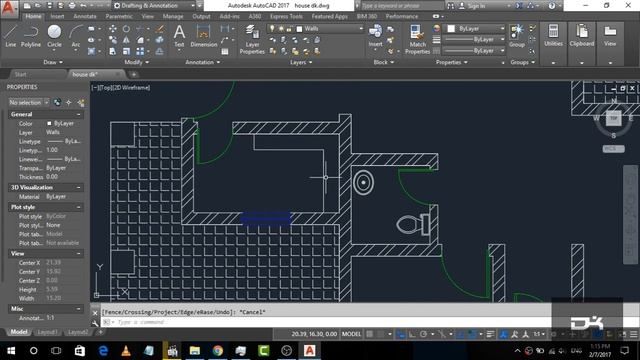The height and width of the screenshot is (360, 640).
Task: Activate the Scale tool in Modify panel
Action: pyautogui.click(x=127, y=51)
